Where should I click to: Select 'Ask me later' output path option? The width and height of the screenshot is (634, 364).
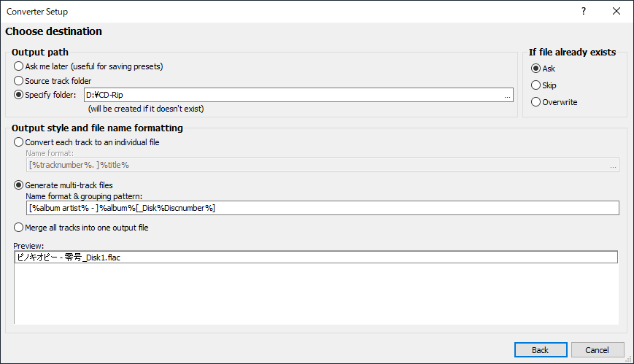(18, 66)
